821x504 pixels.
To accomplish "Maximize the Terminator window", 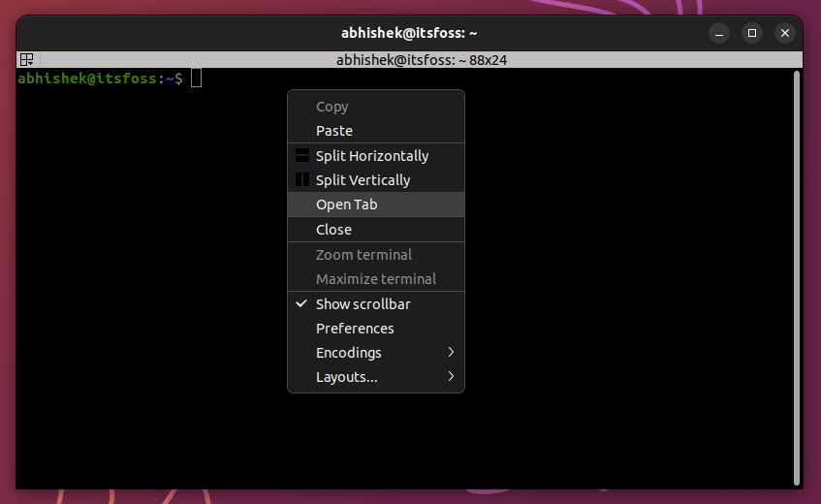I will point(751,32).
